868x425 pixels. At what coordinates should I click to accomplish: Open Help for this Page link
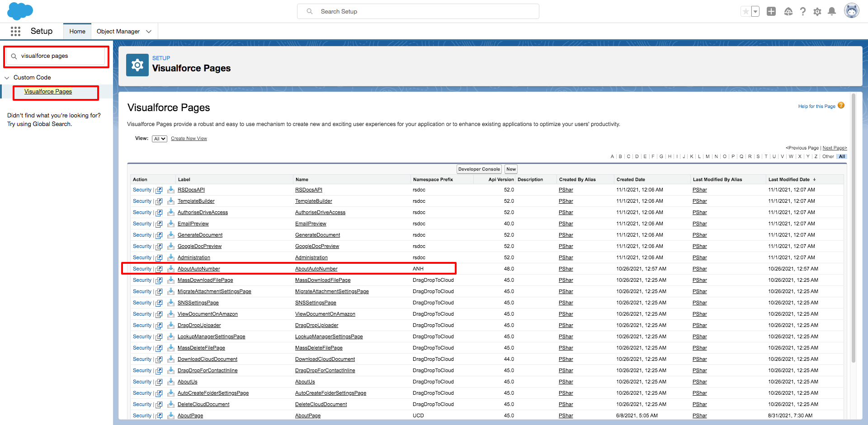(816, 107)
